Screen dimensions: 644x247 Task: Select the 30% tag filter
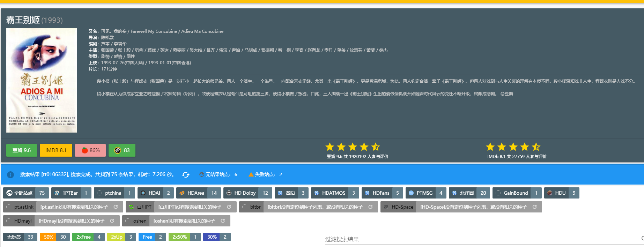pyautogui.click(x=217, y=237)
